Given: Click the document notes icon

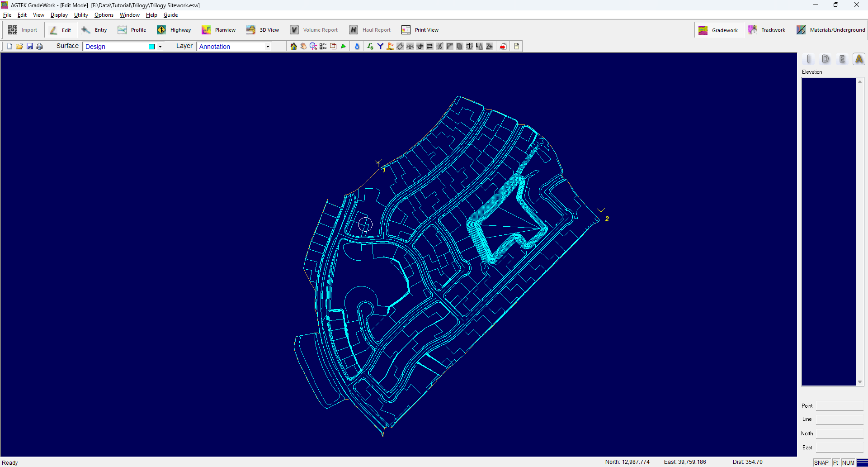Looking at the screenshot, I should [517, 46].
